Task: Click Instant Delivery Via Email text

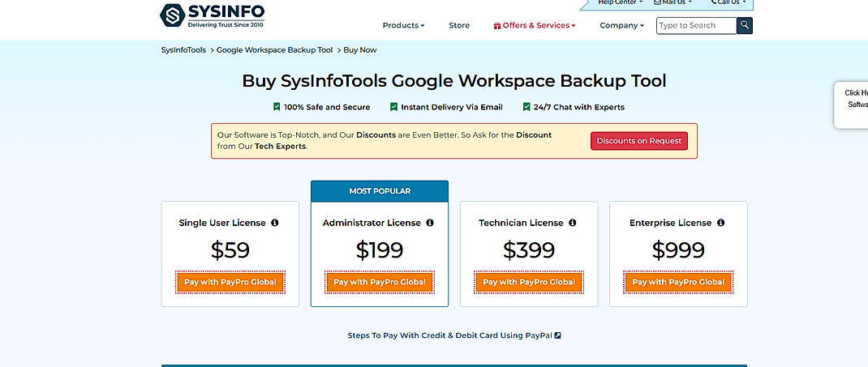Action: click(452, 107)
